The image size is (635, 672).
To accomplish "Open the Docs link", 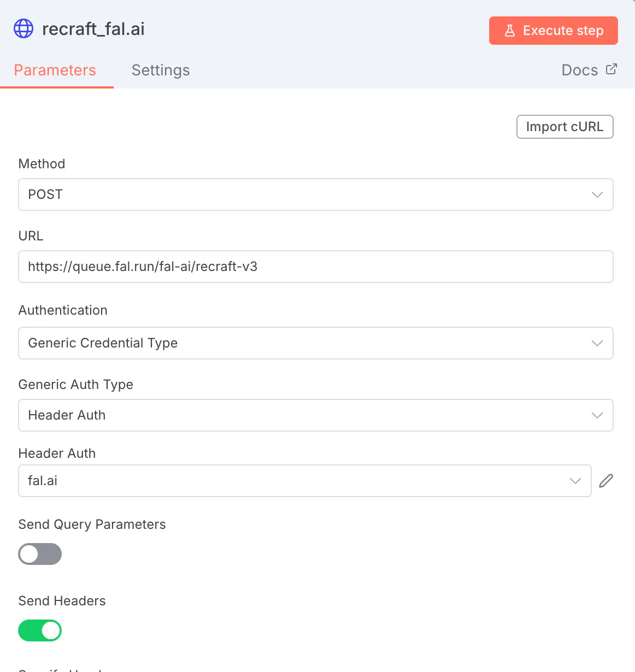I will pos(580,70).
